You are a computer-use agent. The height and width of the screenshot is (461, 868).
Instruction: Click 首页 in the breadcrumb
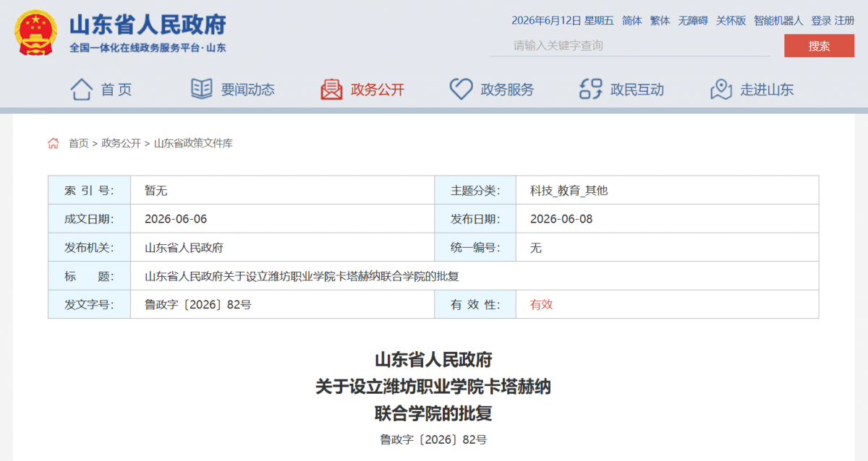(79, 143)
